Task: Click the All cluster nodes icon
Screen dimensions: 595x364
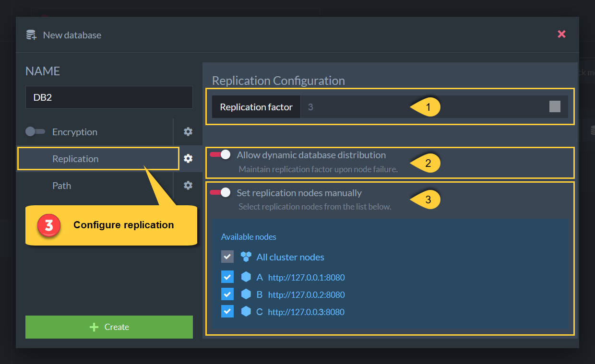Action: tap(246, 257)
